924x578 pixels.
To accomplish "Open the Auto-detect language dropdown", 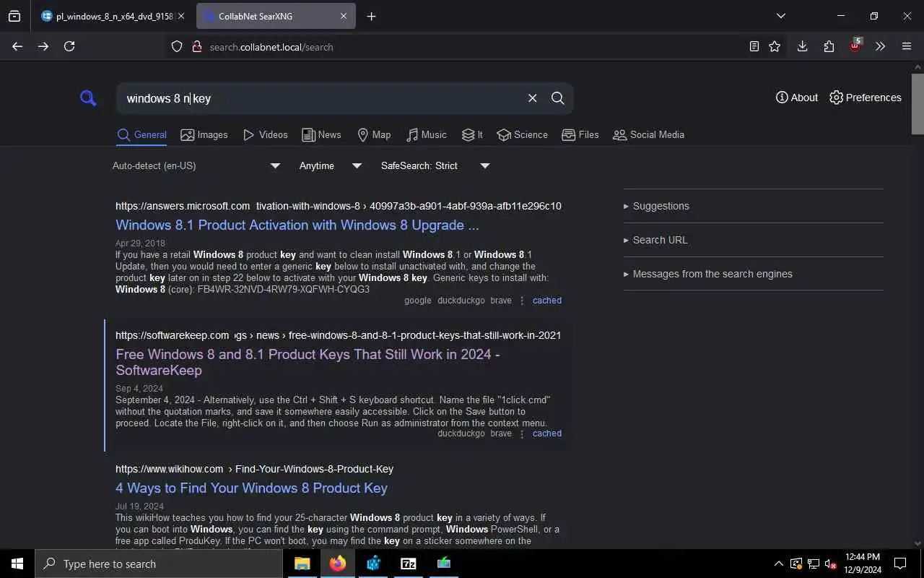I will point(196,165).
